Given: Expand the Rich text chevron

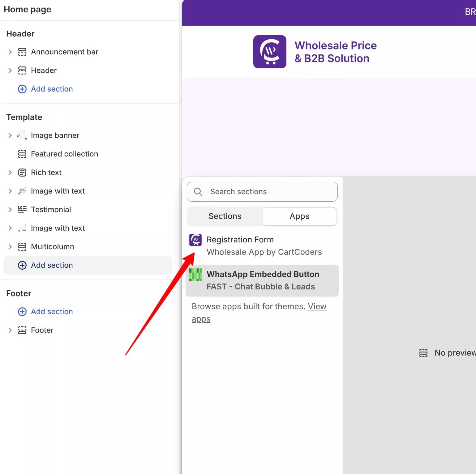Looking at the screenshot, I should point(10,173).
